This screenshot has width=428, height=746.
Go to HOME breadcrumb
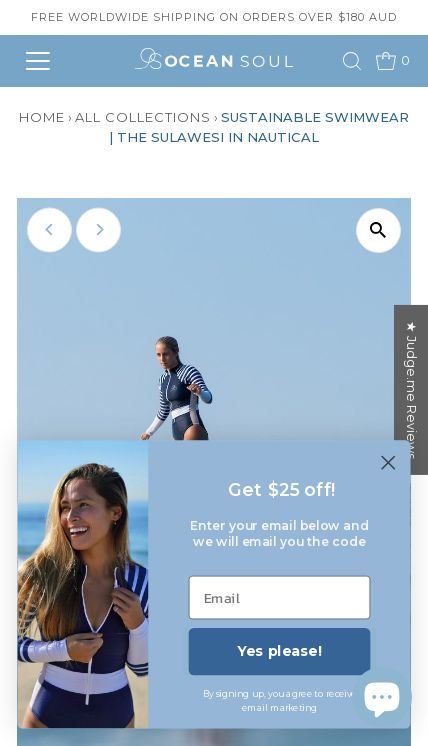click(x=41, y=118)
